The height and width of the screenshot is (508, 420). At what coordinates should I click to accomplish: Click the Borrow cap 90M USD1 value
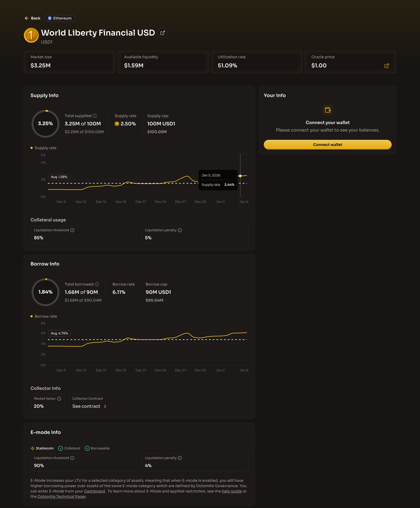(158, 292)
